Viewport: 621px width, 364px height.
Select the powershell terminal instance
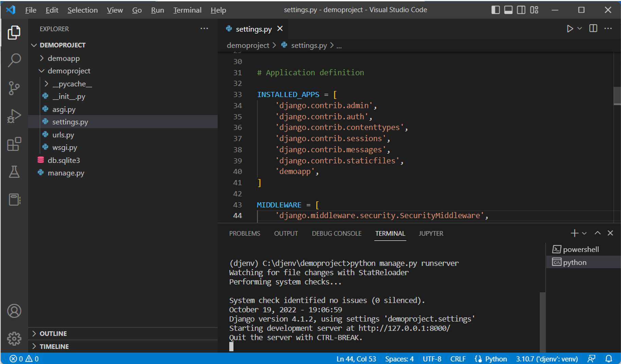[x=581, y=249]
